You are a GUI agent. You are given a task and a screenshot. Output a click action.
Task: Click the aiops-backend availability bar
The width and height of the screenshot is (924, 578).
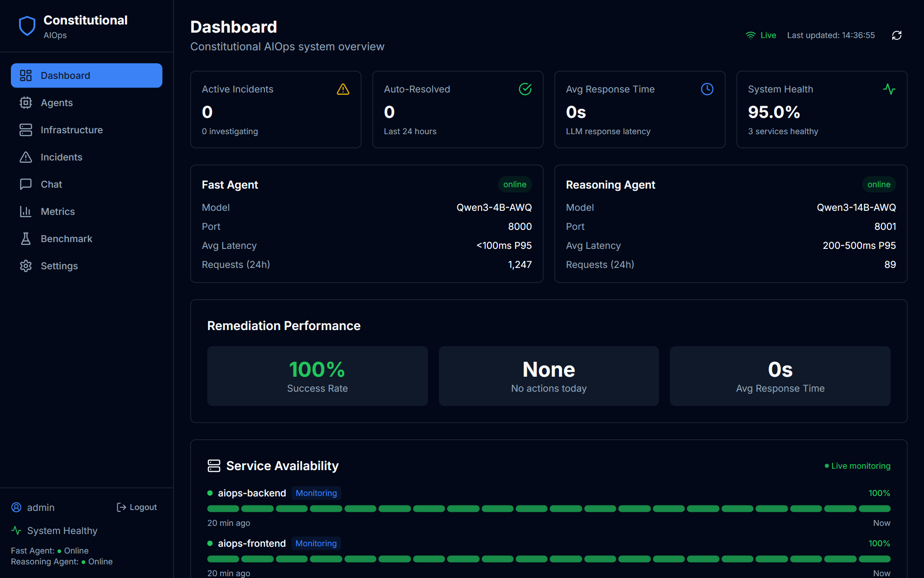pyautogui.click(x=549, y=509)
